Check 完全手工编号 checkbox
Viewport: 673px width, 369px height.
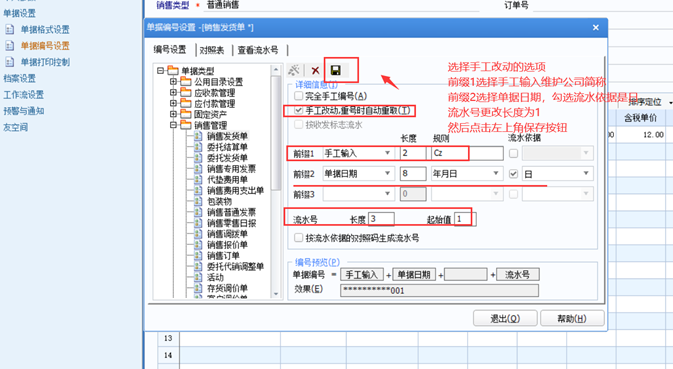[x=298, y=96]
